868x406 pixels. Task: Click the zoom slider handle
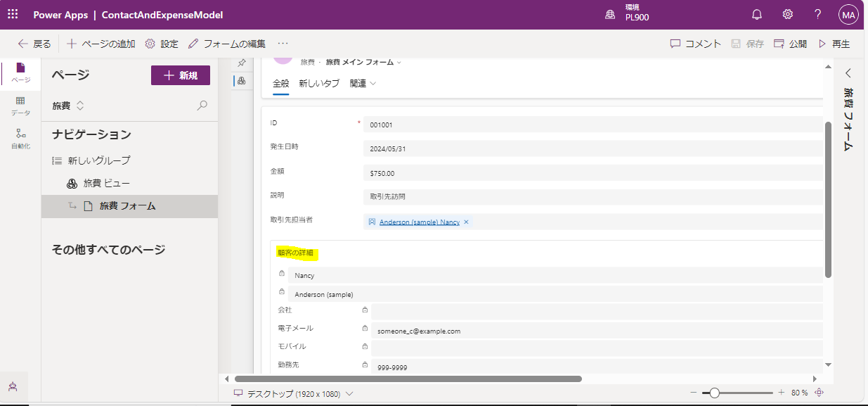tap(715, 393)
